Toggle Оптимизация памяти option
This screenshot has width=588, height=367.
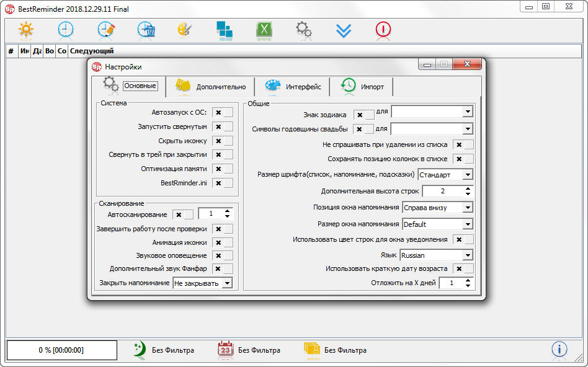click(x=223, y=169)
